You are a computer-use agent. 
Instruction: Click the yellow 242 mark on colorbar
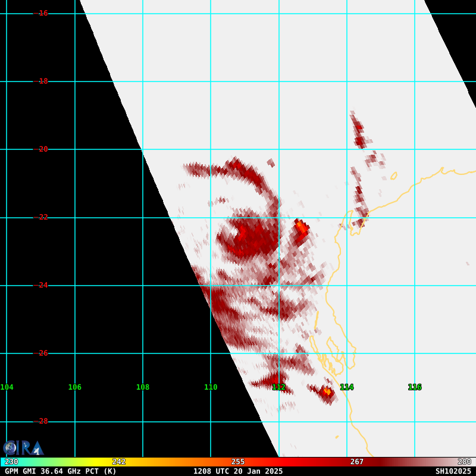[119, 462]
